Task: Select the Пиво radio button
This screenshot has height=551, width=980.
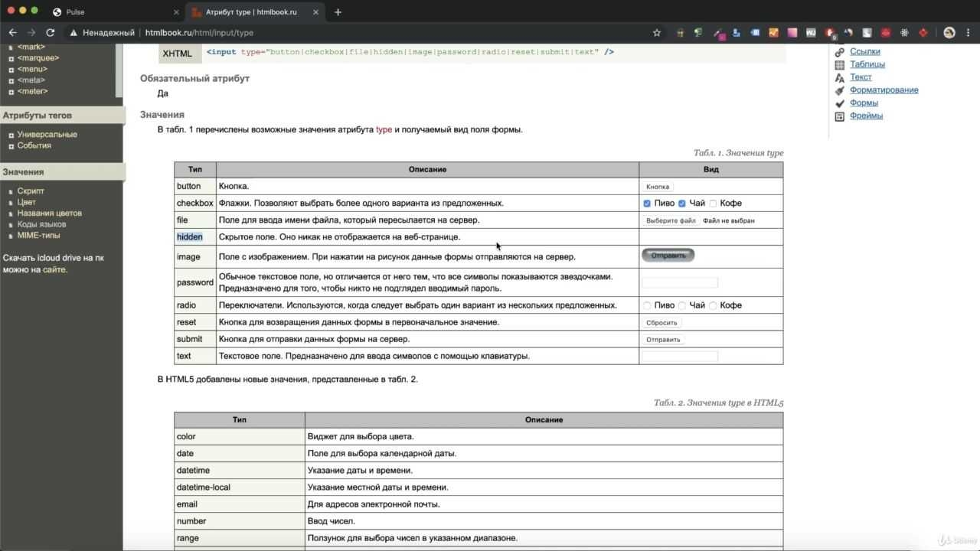Action: click(x=647, y=305)
